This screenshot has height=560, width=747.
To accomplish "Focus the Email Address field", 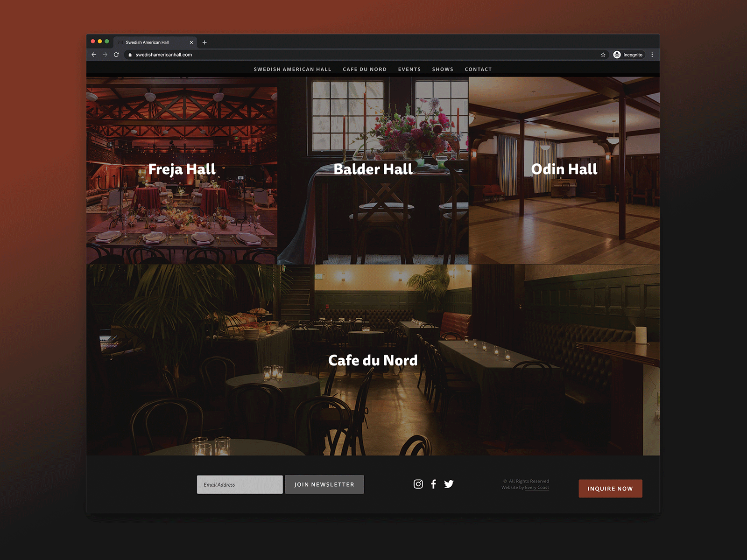I will (x=240, y=484).
